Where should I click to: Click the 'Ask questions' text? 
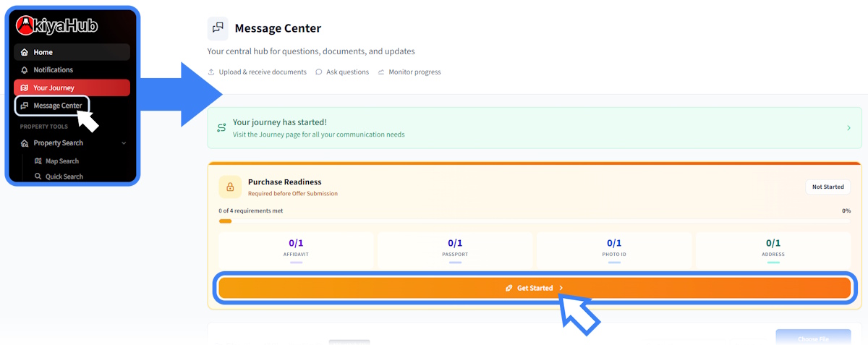tap(347, 72)
